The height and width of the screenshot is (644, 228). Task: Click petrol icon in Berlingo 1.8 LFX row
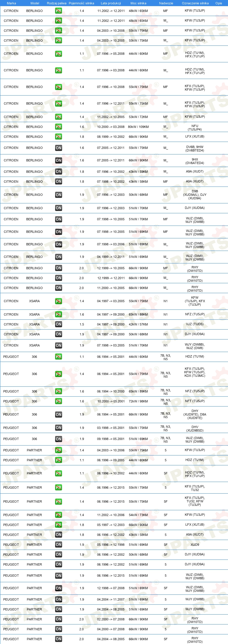point(59,137)
